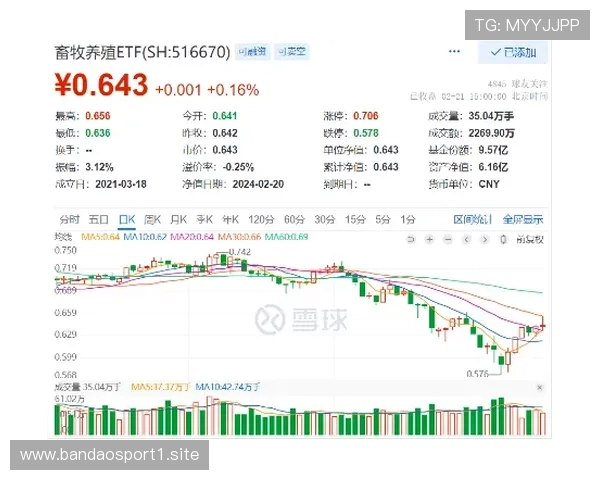Viewport: 600px width, 480px height.
Task: Click the MA30 moving average label
Action: 239,237
